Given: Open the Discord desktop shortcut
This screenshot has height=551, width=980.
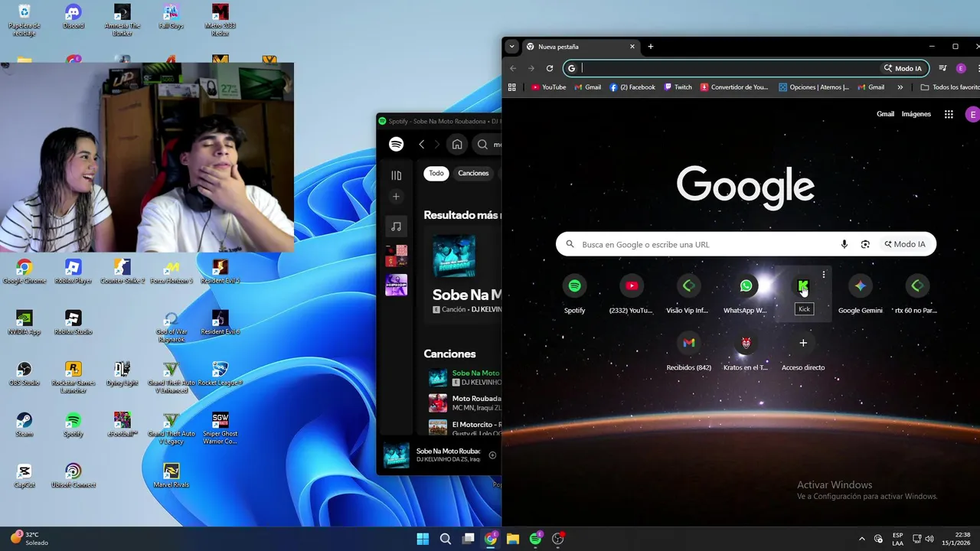Looking at the screenshot, I should point(73,16).
